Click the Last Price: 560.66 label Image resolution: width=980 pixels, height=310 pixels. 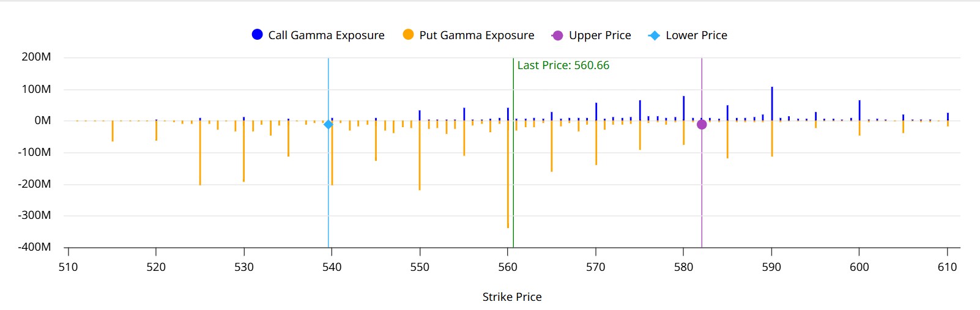pos(563,65)
